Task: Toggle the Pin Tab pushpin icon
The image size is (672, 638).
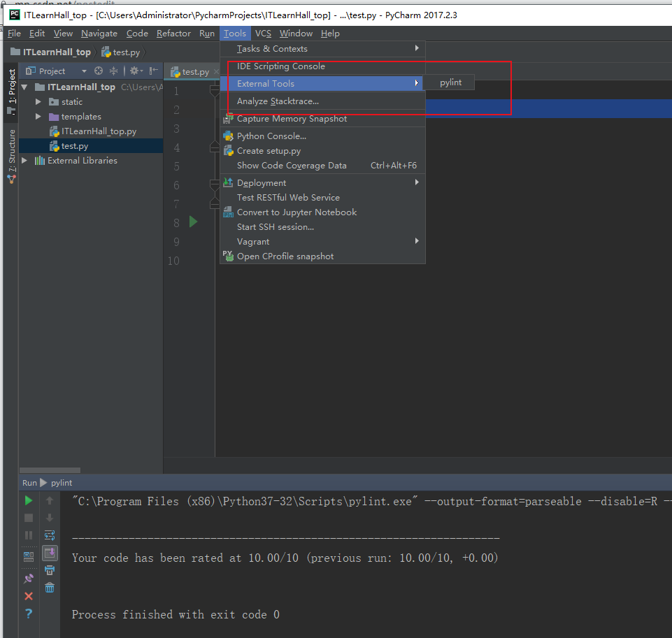Action: coord(28,579)
